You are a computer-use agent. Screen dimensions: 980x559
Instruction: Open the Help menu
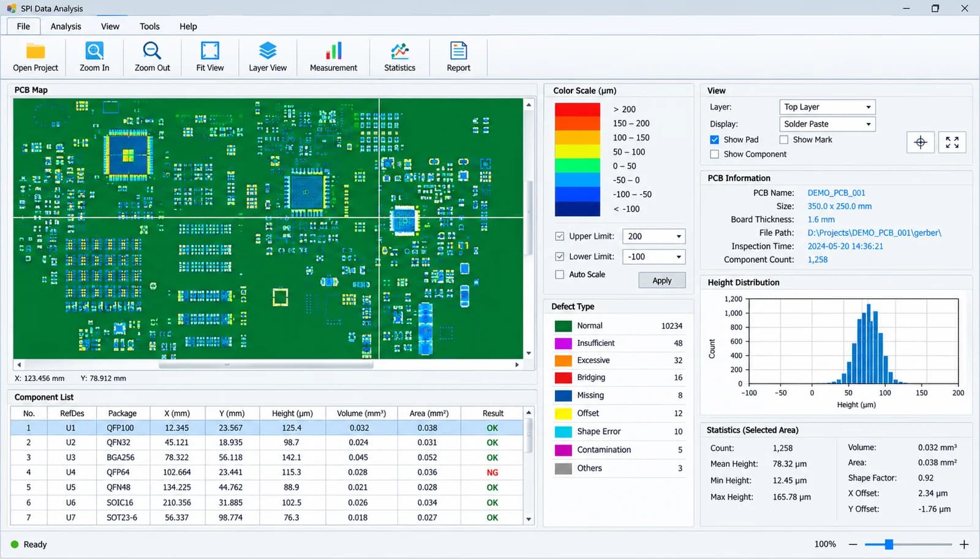pos(188,26)
